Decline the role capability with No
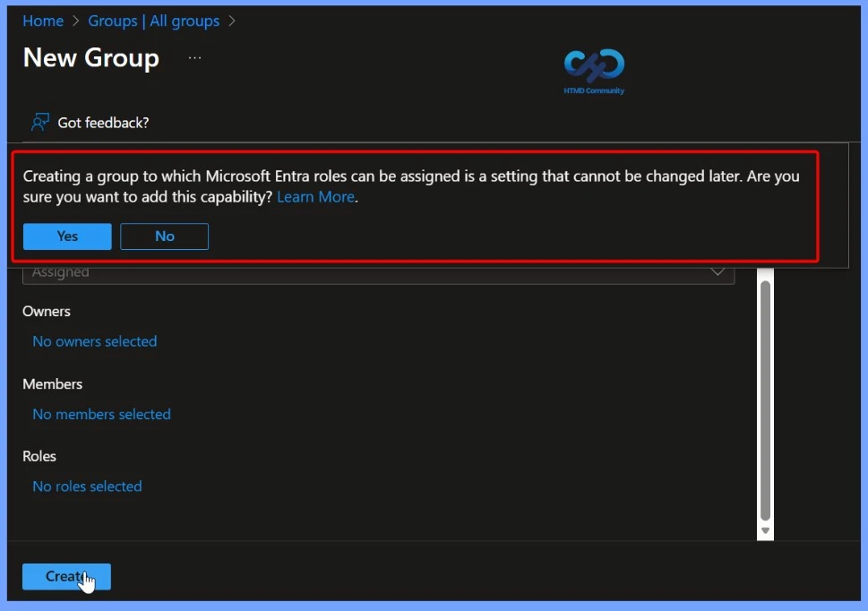This screenshot has height=611, width=868. click(164, 237)
